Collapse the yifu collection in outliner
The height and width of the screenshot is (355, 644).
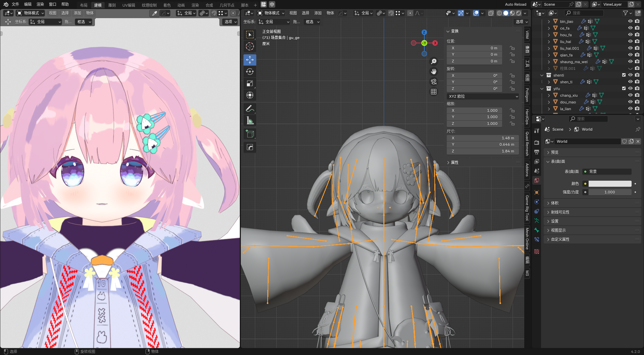[x=542, y=89]
